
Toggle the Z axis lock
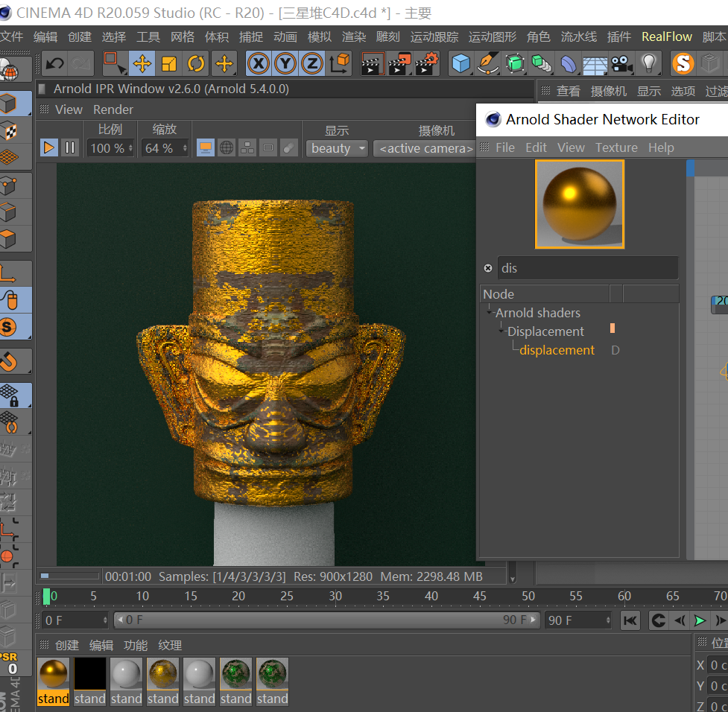311,64
